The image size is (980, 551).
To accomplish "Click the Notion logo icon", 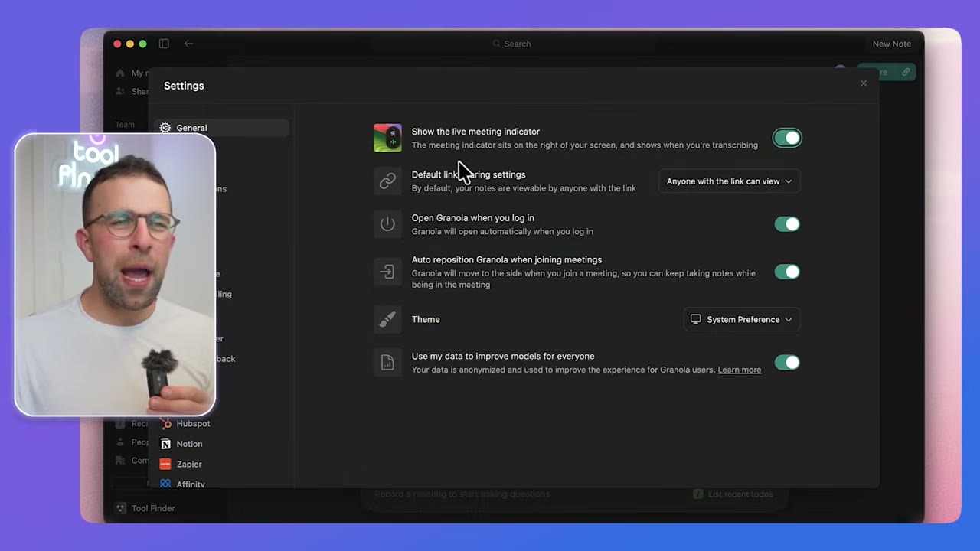I will (165, 444).
